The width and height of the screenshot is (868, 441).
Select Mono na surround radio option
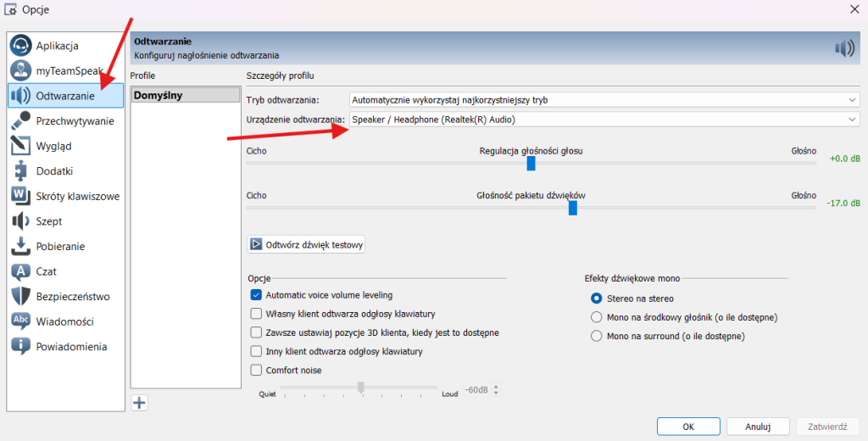(x=596, y=336)
